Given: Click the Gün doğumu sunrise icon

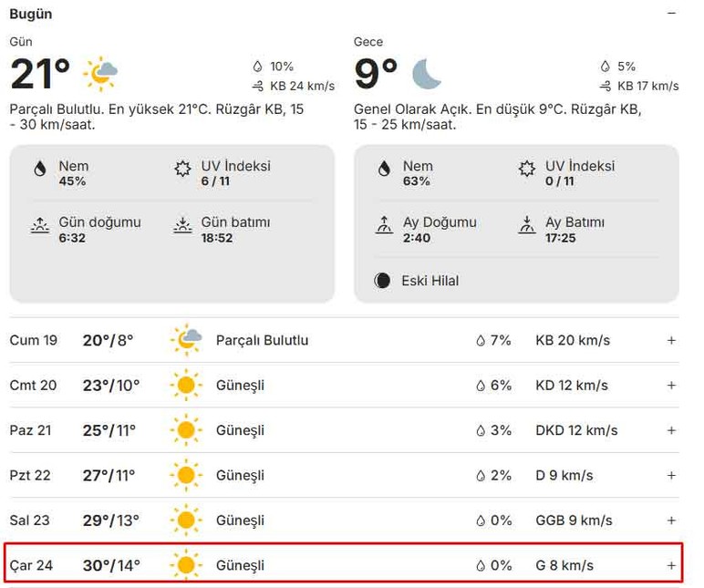Looking at the screenshot, I should click(x=40, y=225).
